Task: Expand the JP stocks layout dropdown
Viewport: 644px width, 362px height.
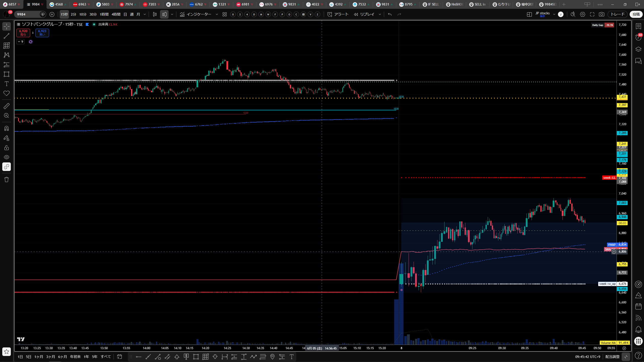Action: pyautogui.click(x=554, y=14)
